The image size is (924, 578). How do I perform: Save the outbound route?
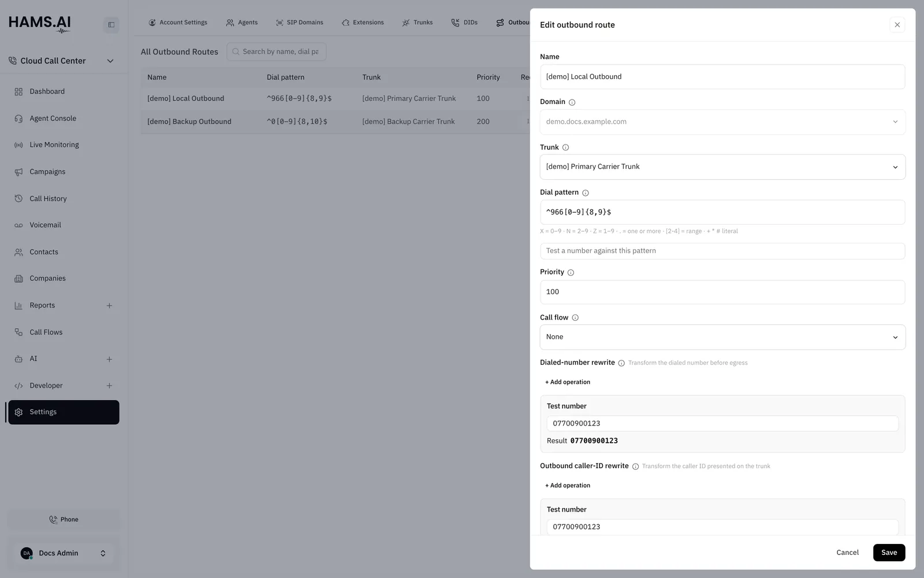[889, 553]
